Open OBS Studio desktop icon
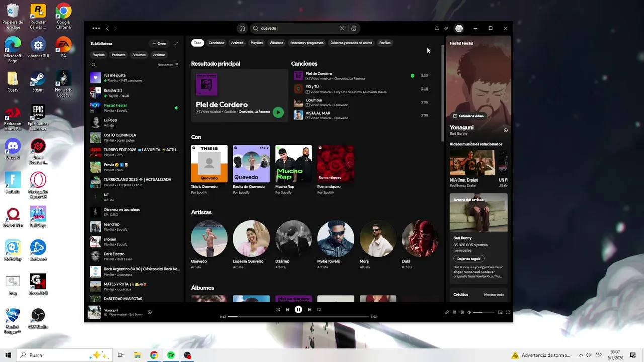 pyautogui.click(x=38, y=318)
